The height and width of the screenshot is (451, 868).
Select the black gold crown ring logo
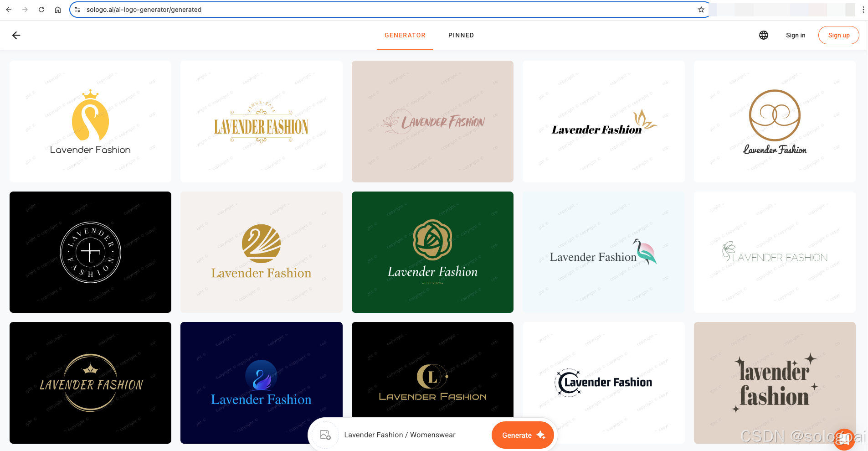click(x=90, y=383)
